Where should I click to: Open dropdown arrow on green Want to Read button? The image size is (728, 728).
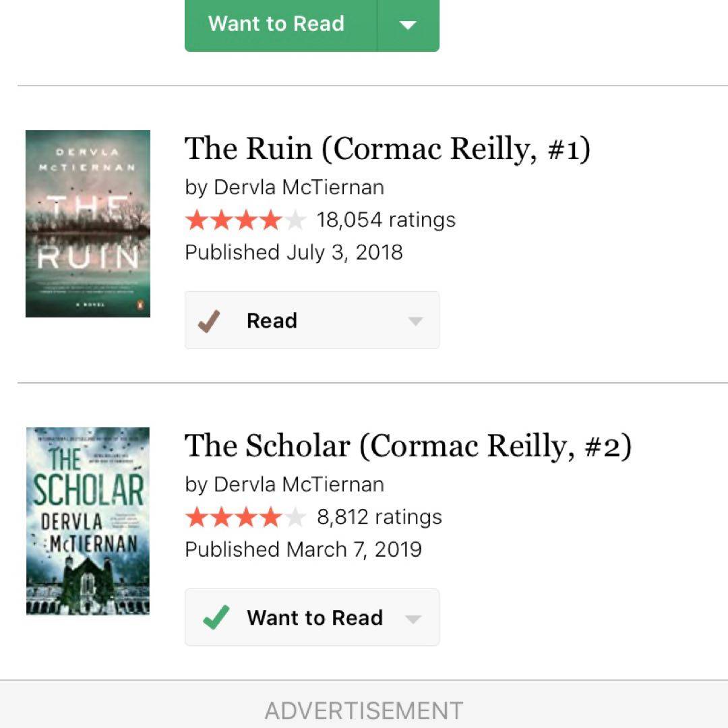408,25
